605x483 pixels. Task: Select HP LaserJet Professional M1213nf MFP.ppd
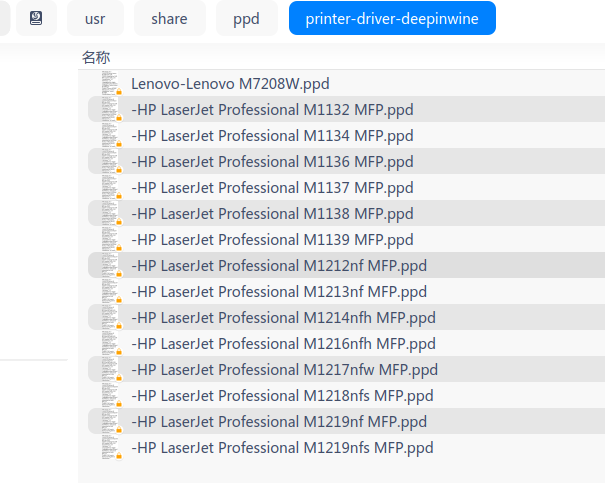click(279, 292)
